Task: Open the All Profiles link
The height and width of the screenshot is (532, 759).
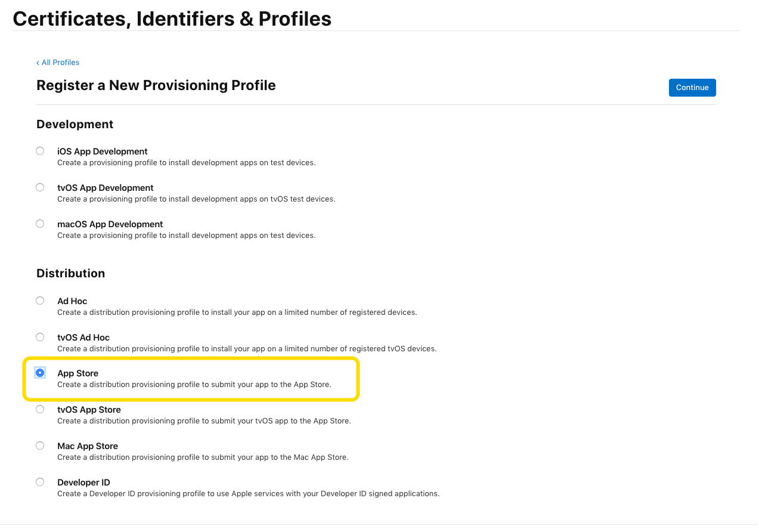Action: tap(60, 62)
